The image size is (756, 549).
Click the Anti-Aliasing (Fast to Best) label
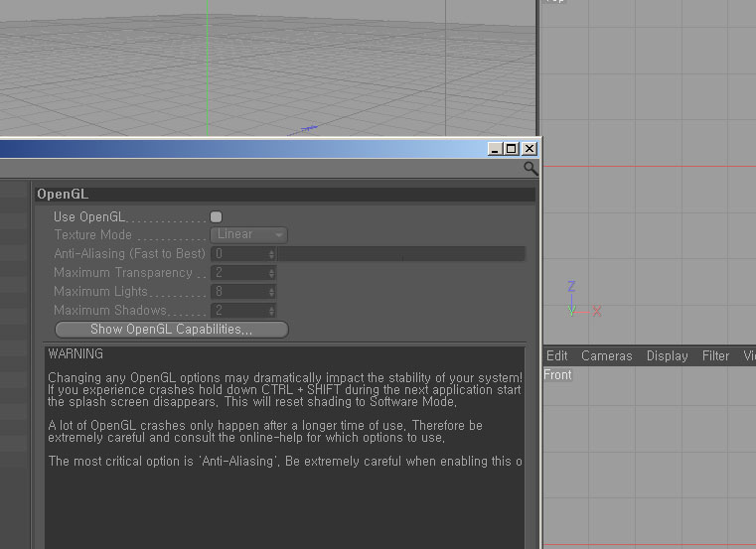130,254
